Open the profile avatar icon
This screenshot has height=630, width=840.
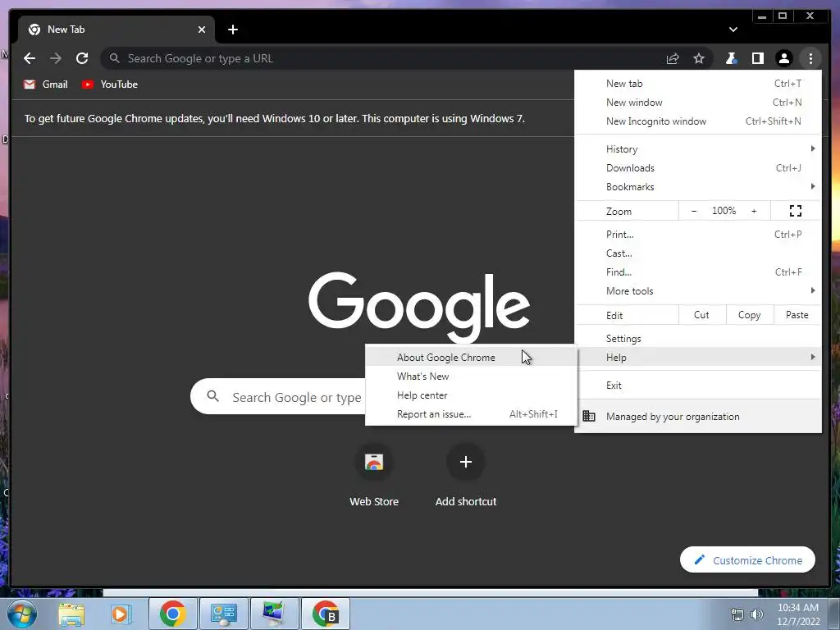[x=783, y=58]
